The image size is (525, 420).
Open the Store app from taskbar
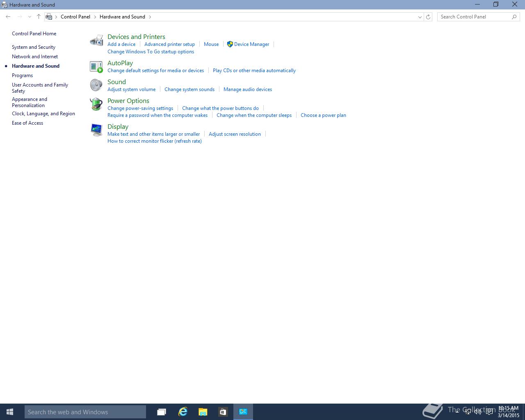point(223,412)
